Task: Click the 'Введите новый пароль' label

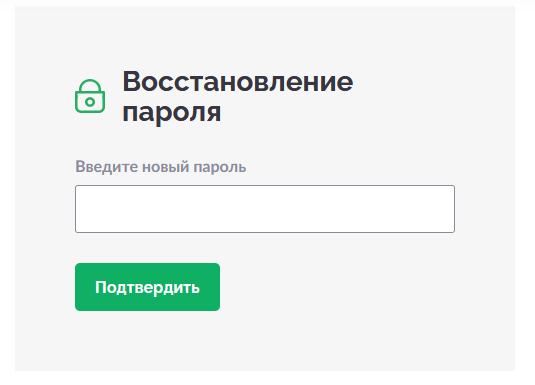Action: point(161,167)
